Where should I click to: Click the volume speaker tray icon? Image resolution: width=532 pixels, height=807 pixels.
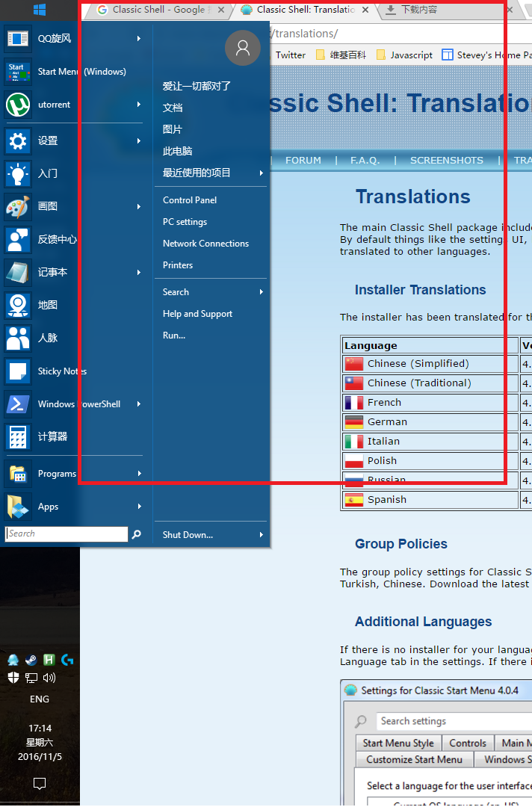(x=49, y=678)
